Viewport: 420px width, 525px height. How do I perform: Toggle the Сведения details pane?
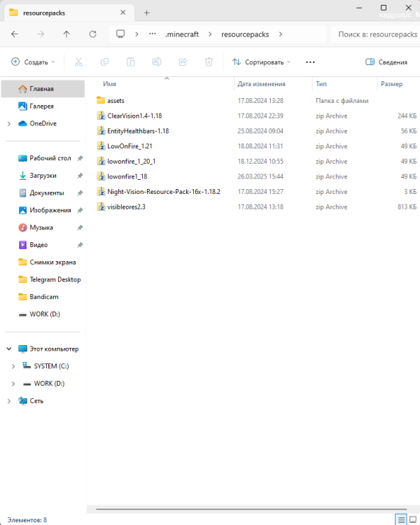pos(386,62)
